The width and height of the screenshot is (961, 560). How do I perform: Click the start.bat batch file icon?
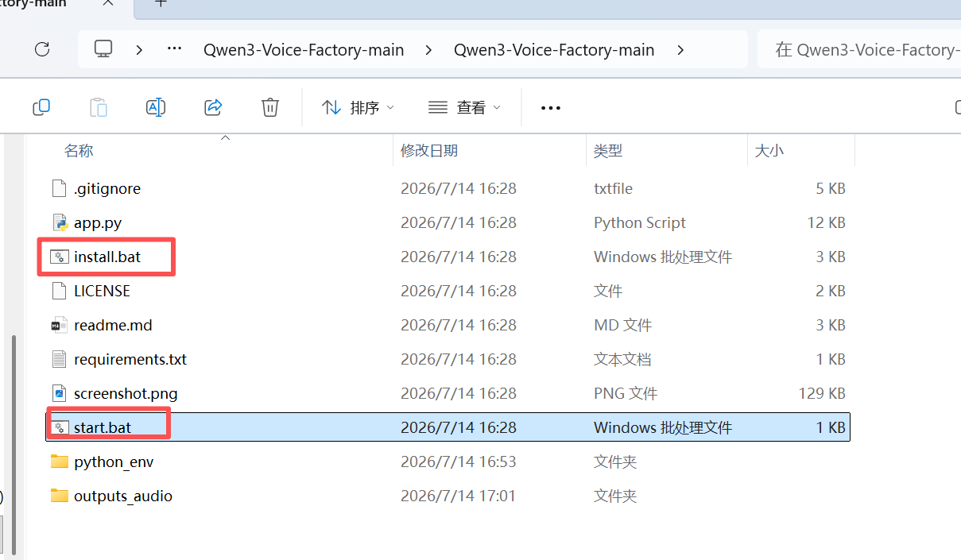click(x=59, y=427)
